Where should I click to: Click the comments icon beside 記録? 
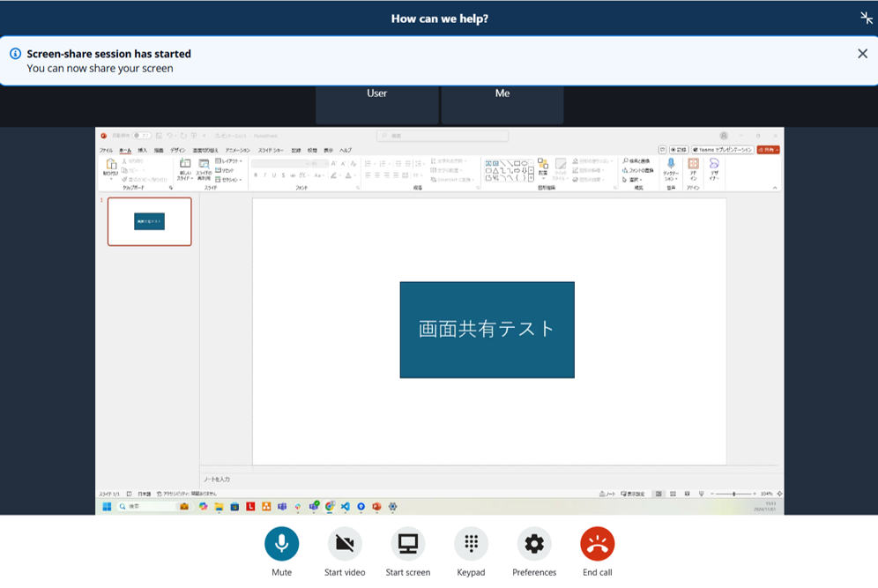[x=662, y=150]
